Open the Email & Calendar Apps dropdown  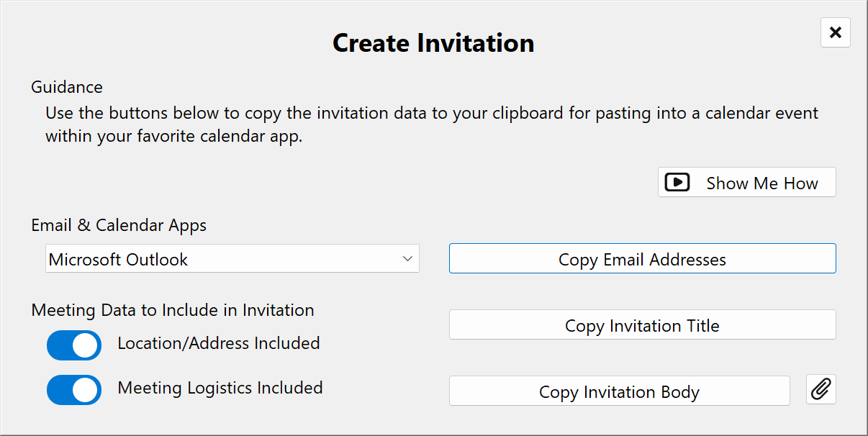point(232,258)
